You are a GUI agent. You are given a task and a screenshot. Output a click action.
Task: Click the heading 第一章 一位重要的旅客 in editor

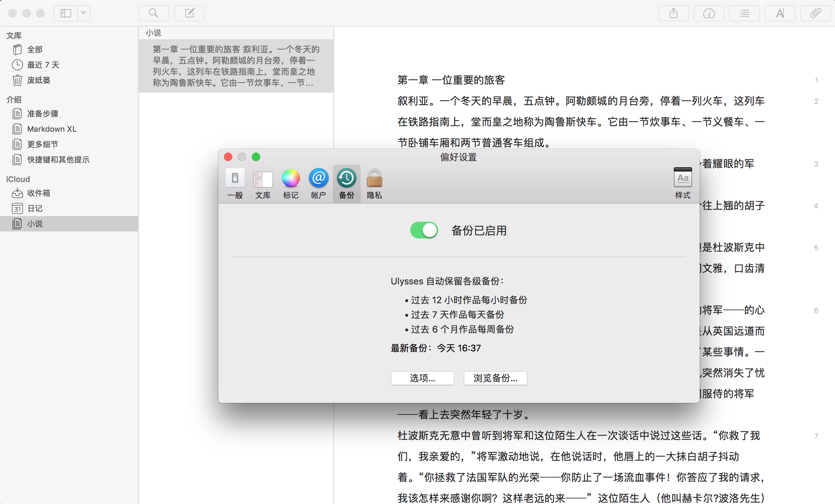451,80
